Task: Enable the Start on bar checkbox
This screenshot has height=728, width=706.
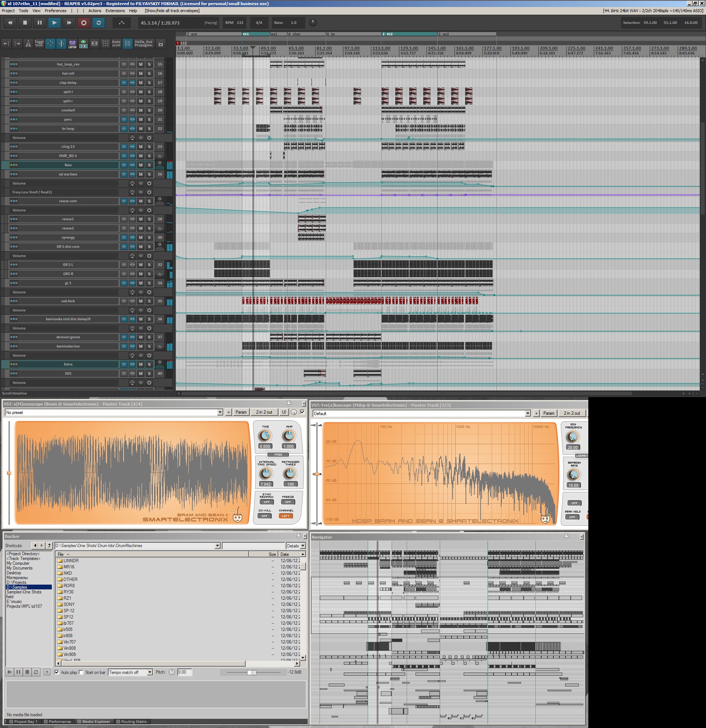Action: click(81, 672)
